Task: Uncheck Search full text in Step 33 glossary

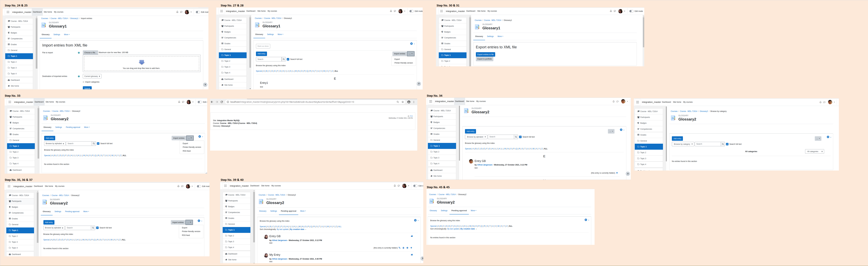Action: [x=98, y=144]
